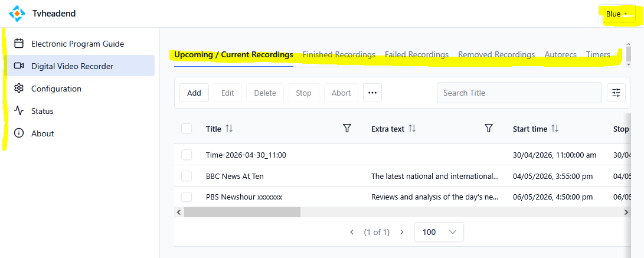Image resolution: width=644 pixels, height=258 pixels.
Task: Switch to the Finished Recordings tab
Action: click(339, 55)
